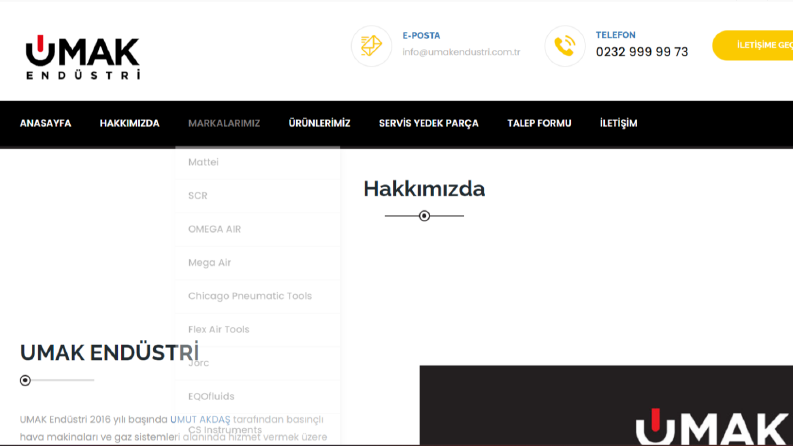Click the UMAK logo image on dark banner
This screenshot has width=793, height=446.
pyautogui.click(x=712, y=426)
